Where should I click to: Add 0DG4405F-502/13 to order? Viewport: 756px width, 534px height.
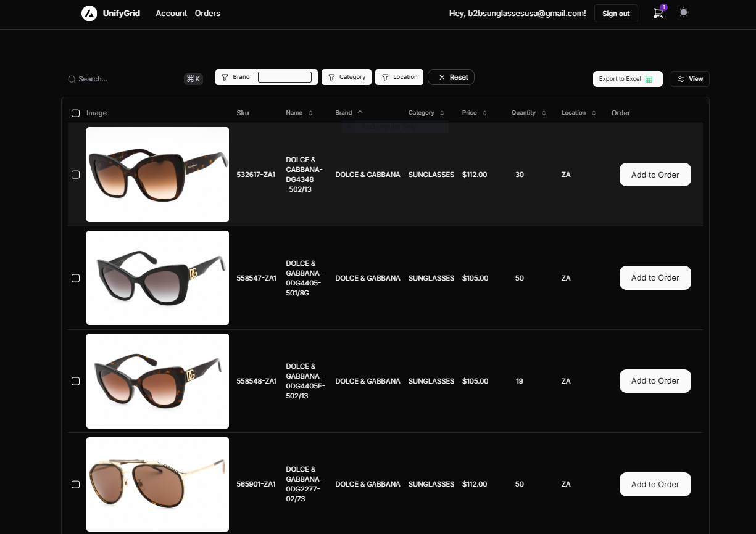[x=655, y=381]
